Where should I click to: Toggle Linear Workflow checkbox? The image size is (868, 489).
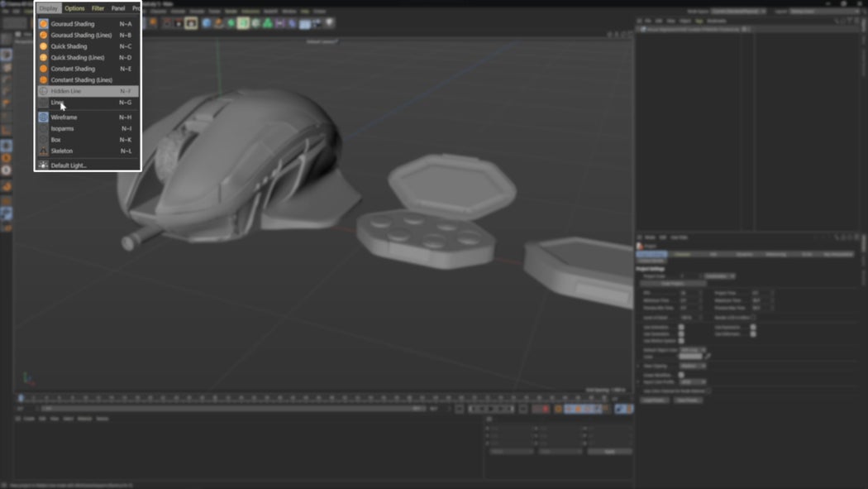tap(681, 375)
